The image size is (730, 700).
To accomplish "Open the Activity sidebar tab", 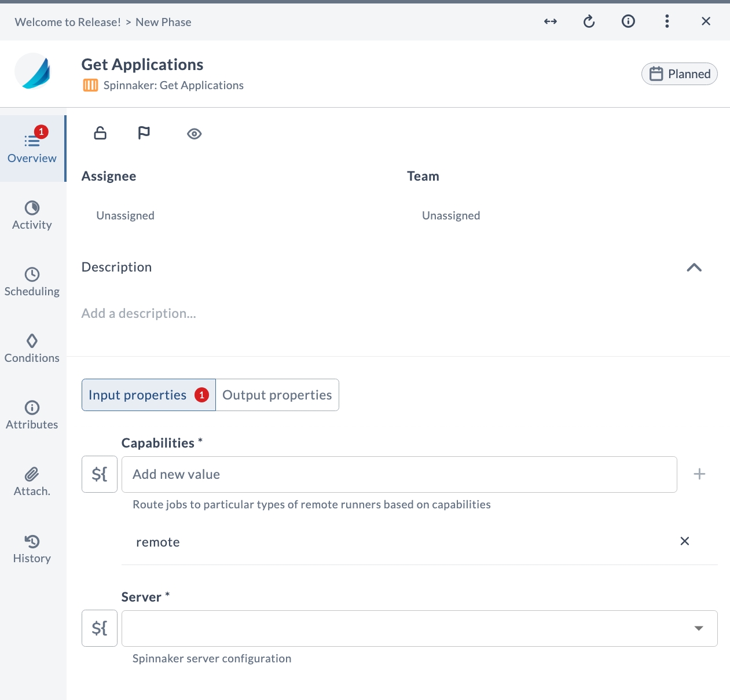I will 32,215.
